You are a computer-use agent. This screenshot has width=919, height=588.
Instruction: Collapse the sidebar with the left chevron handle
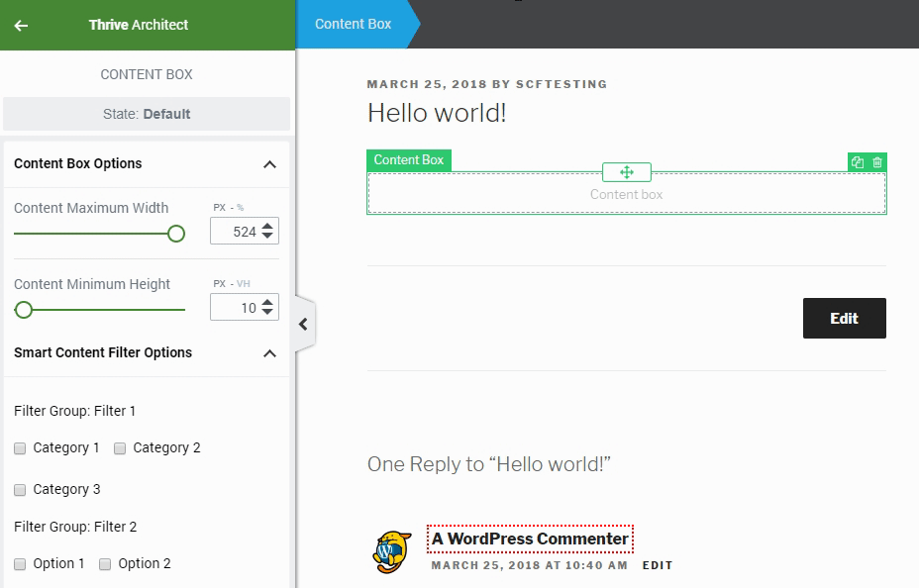click(x=304, y=324)
